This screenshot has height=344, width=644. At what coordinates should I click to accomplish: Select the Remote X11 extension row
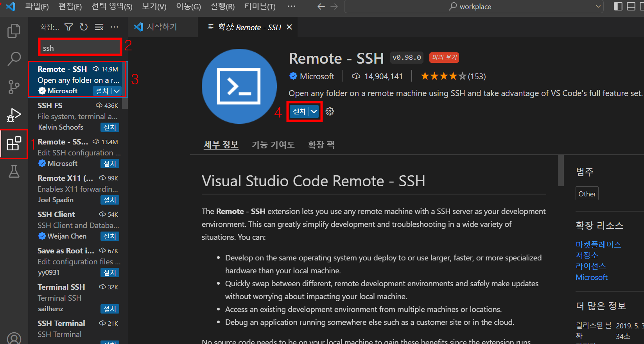[78, 189]
